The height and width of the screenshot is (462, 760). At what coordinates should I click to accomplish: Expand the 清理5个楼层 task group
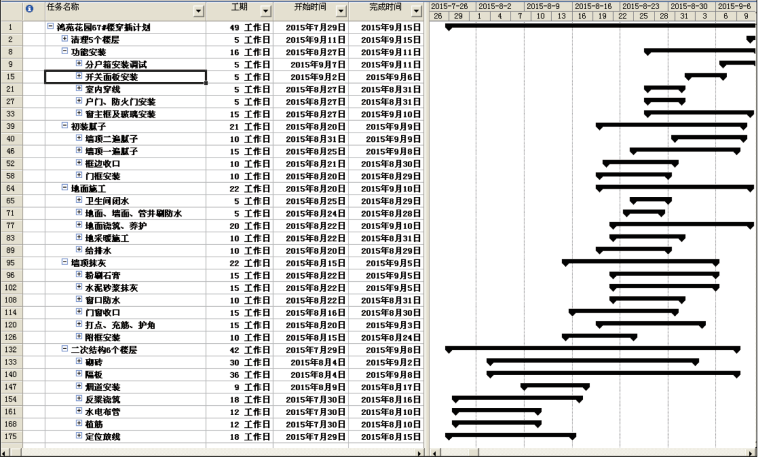point(65,39)
